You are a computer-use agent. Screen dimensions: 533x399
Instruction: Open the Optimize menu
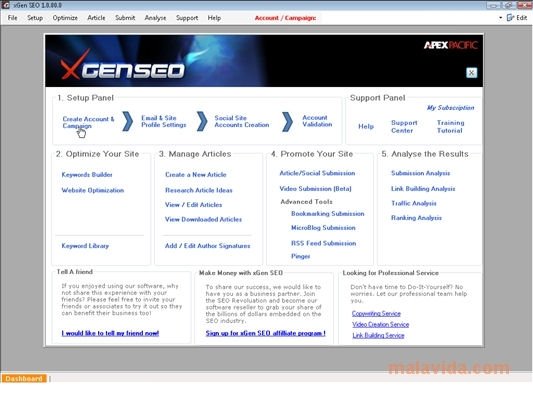point(65,18)
